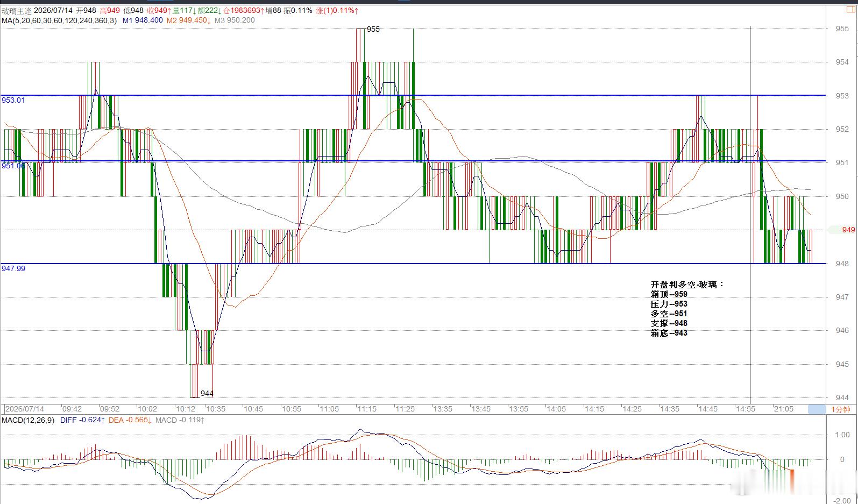
Task: Click the current price 949 tag on axis
Action: pyautogui.click(x=843, y=230)
